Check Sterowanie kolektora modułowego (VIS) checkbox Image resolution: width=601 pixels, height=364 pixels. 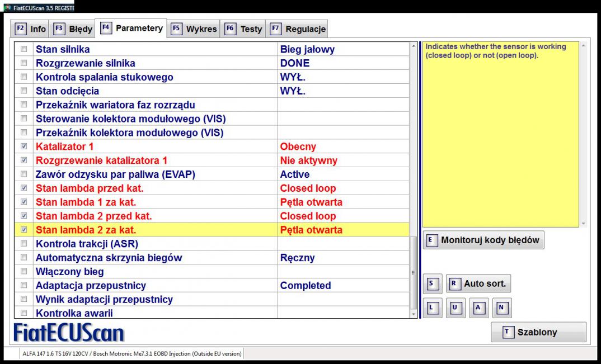[x=24, y=119]
